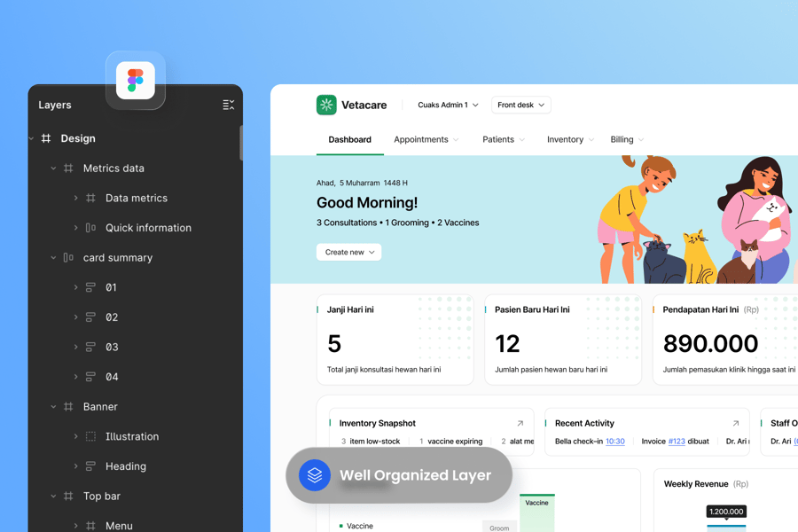Viewport: 798px width, 532px height.
Task: Click the Figma app icon
Action: pos(136,81)
